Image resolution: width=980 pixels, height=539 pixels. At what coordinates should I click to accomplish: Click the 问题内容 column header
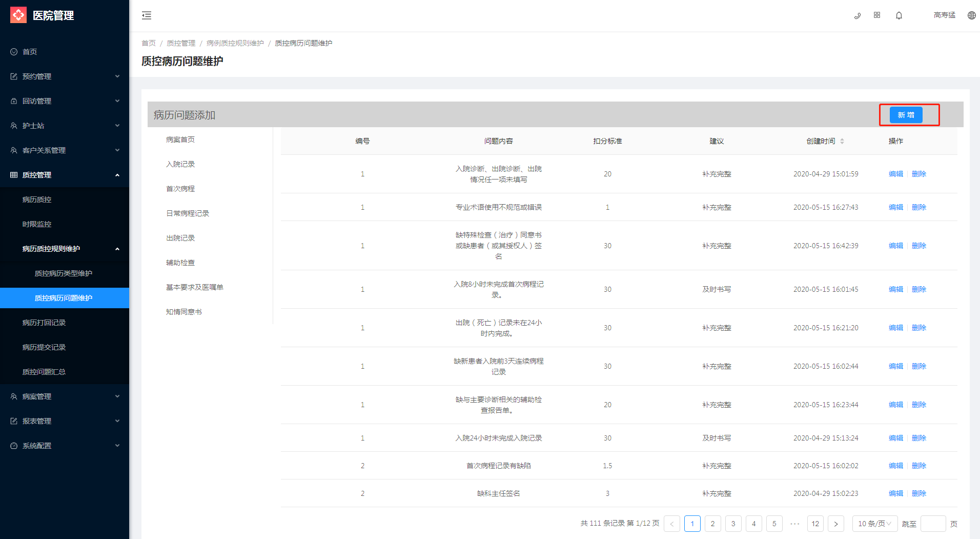click(499, 141)
